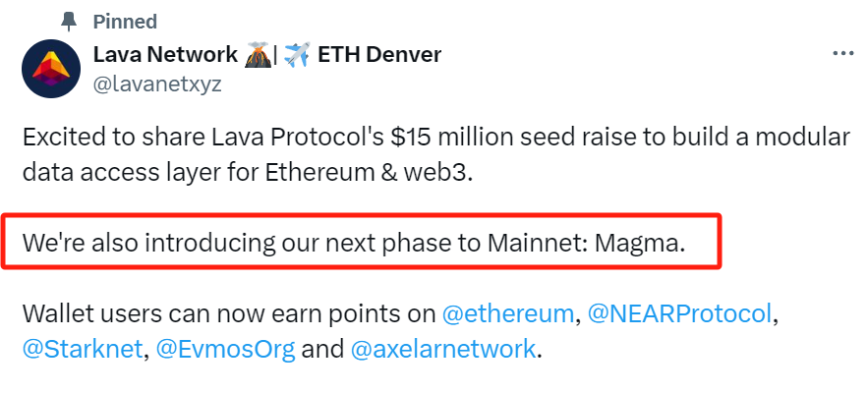868x393 pixels.
Task: Click the Pinned label text
Action: [x=125, y=22]
